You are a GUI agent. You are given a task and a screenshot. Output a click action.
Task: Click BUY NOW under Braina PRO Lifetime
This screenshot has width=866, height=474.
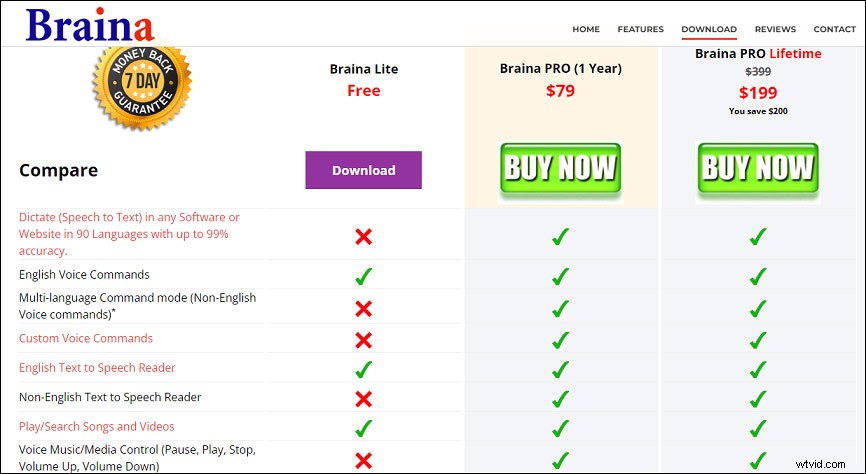click(x=758, y=168)
